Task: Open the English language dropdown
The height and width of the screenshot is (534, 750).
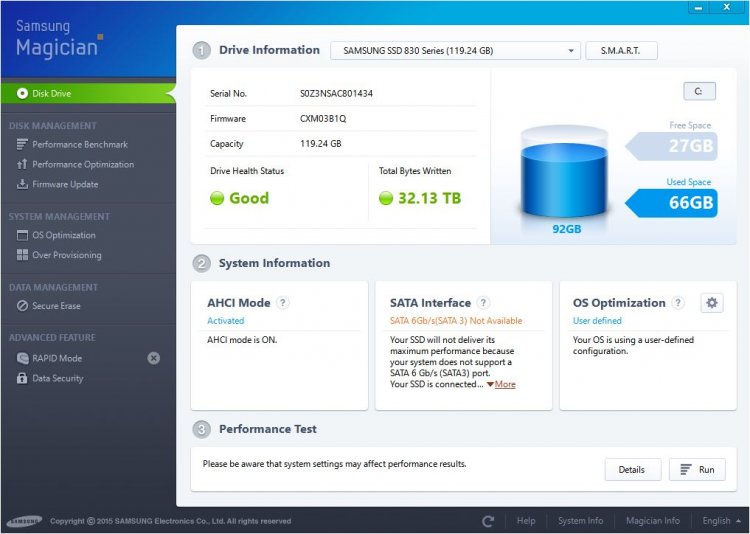Action: tap(721, 521)
